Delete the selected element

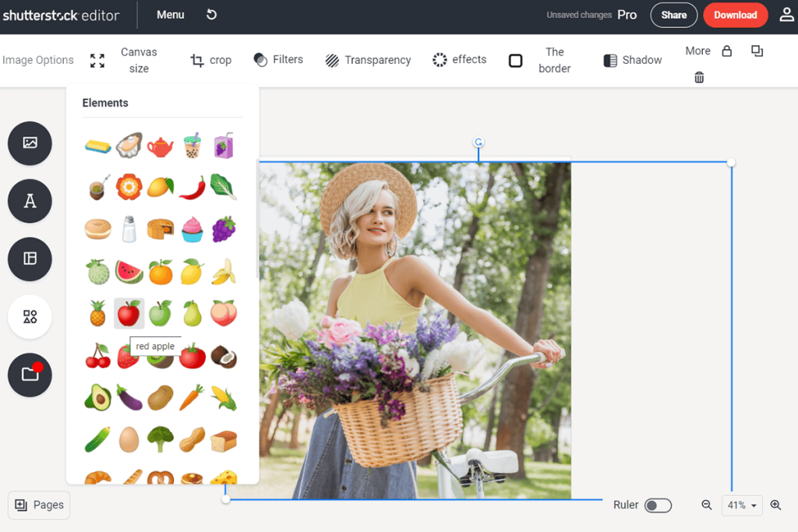699,77
